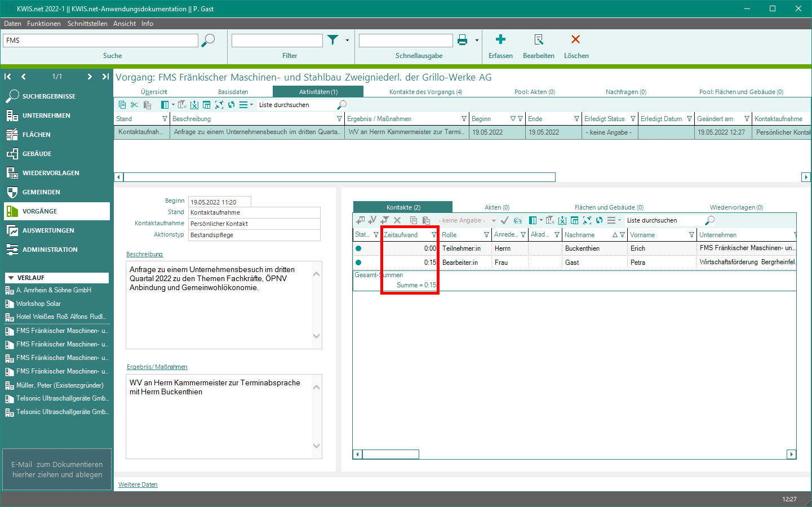The image size is (812, 507).
Task: Click status dot of Gast row
Action: click(x=358, y=263)
